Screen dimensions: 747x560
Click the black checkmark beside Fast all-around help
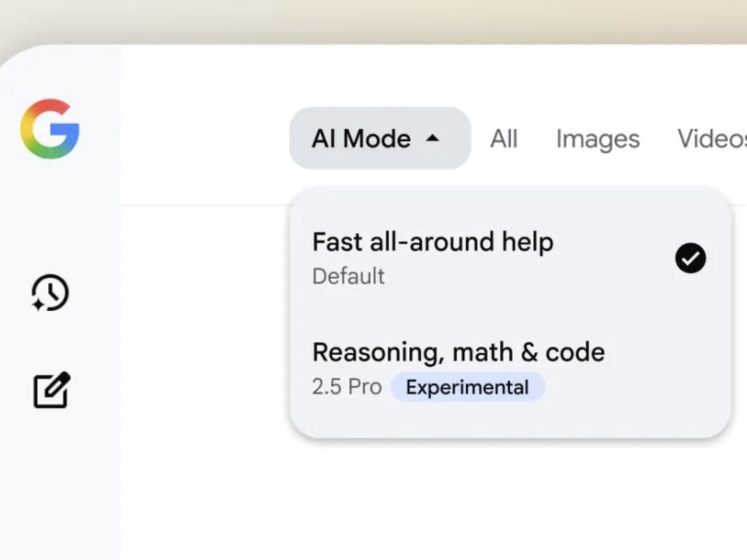point(690,258)
